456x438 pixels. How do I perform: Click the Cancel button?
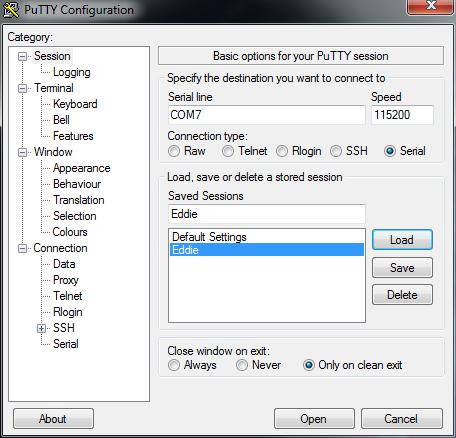(402, 419)
